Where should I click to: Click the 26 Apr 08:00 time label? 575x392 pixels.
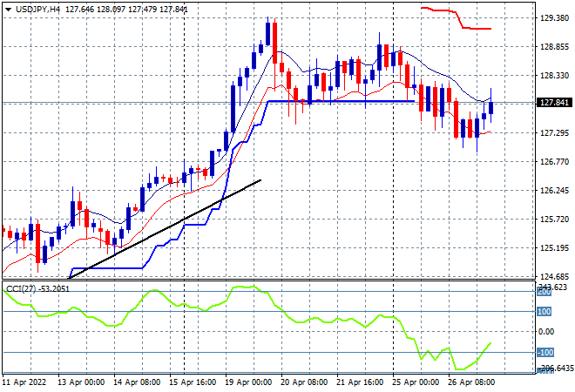tap(470, 382)
